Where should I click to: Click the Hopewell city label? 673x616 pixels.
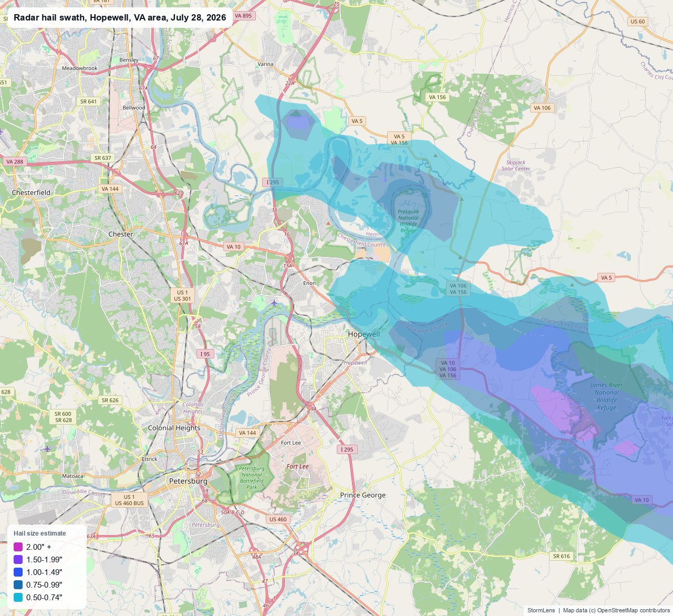(364, 334)
